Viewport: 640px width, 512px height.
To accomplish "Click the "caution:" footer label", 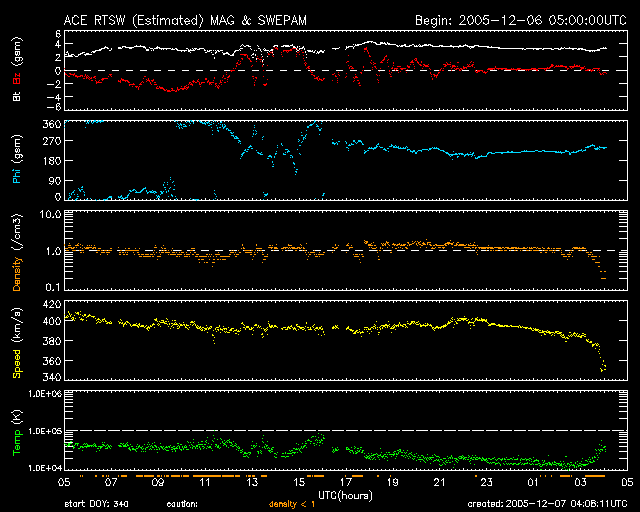I will click(182, 504).
